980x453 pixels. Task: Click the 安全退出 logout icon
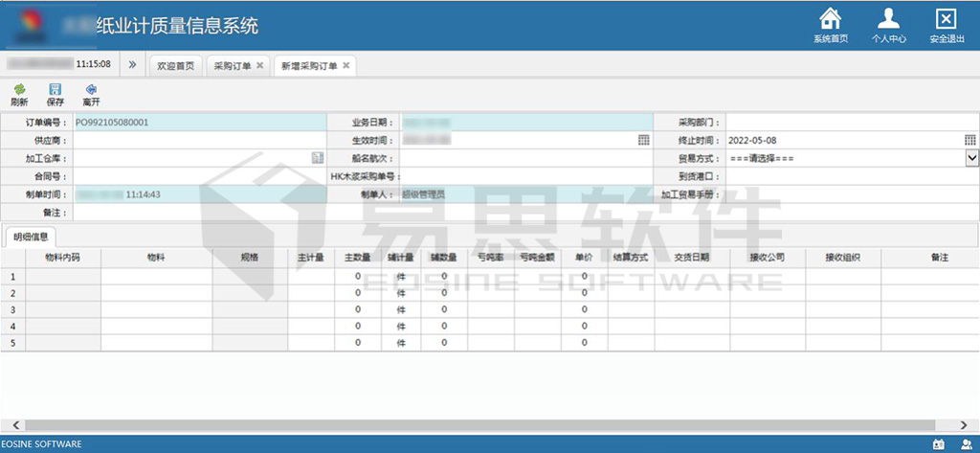point(945,19)
